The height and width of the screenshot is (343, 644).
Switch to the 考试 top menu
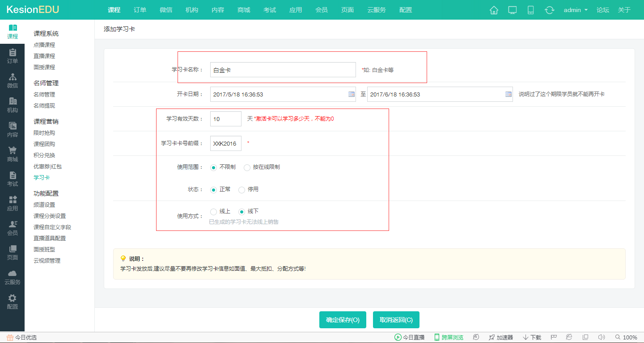tap(270, 9)
